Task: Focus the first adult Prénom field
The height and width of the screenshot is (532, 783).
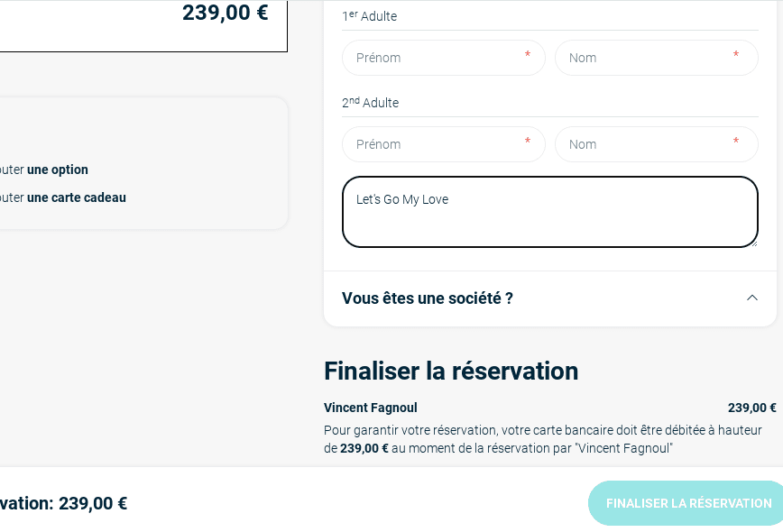Action: click(x=444, y=58)
